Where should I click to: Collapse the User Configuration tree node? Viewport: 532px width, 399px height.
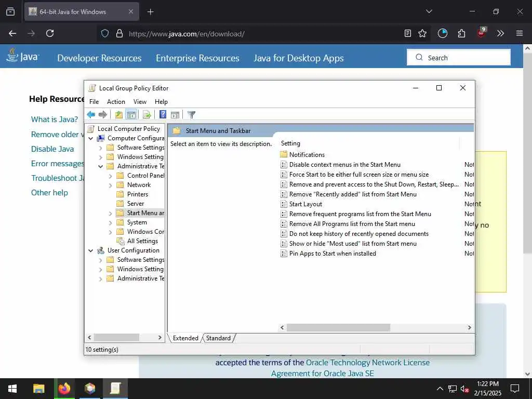90,251
